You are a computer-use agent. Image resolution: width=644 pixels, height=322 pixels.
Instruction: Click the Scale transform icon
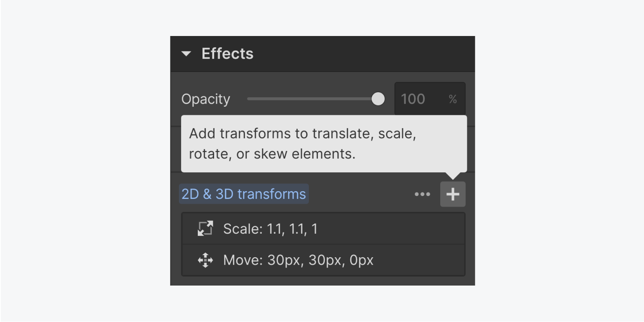(x=205, y=229)
